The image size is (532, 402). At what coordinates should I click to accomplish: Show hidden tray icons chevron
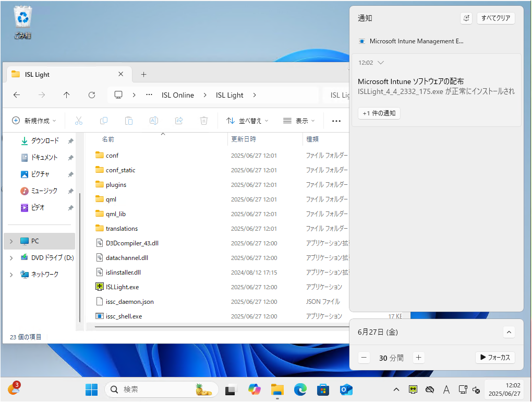[x=396, y=389]
